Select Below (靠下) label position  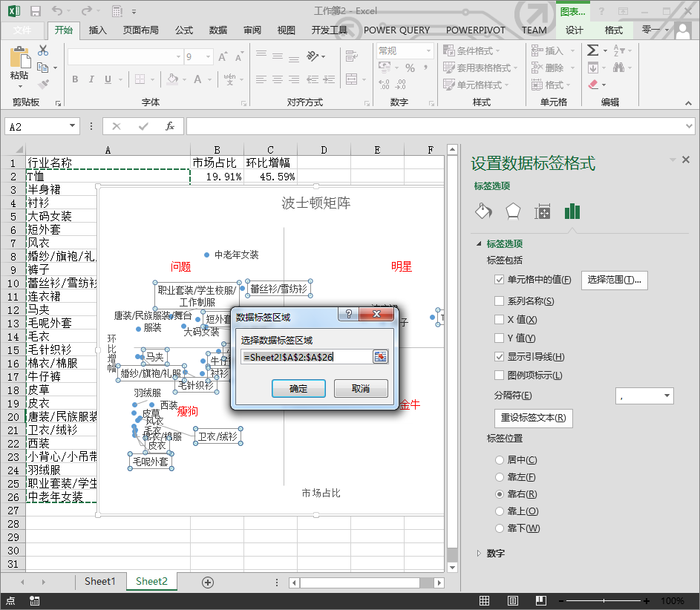click(500, 528)
